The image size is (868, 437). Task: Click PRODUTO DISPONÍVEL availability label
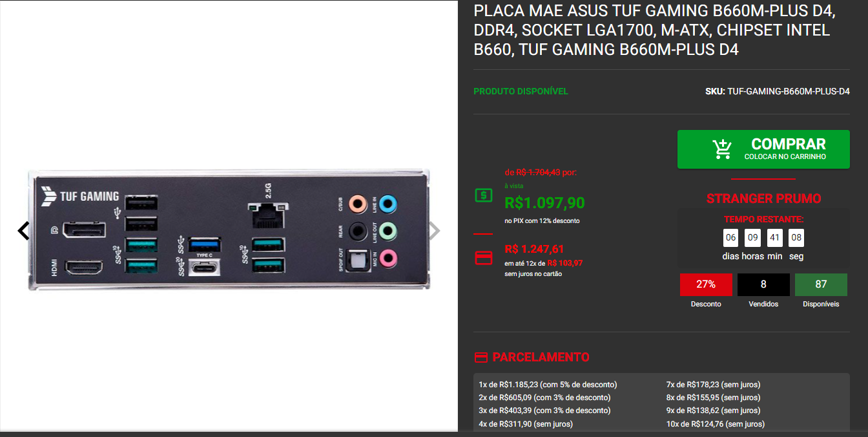pos(521,91)
